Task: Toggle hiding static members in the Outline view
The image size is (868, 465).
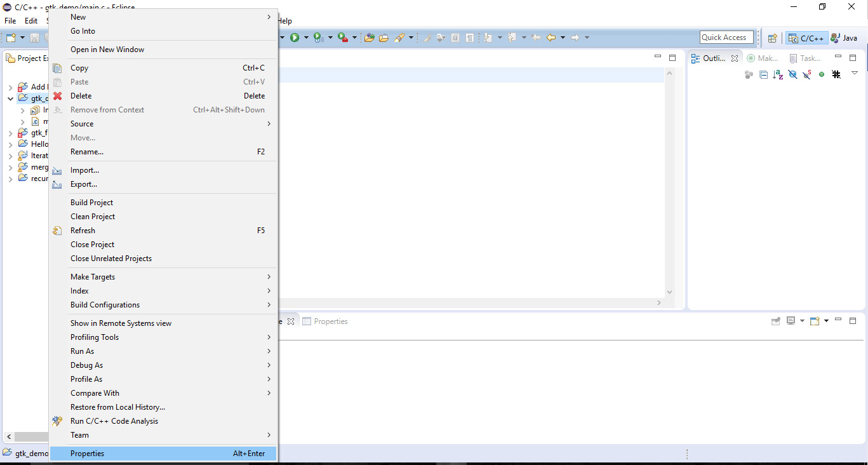Action: pos(806,74)
